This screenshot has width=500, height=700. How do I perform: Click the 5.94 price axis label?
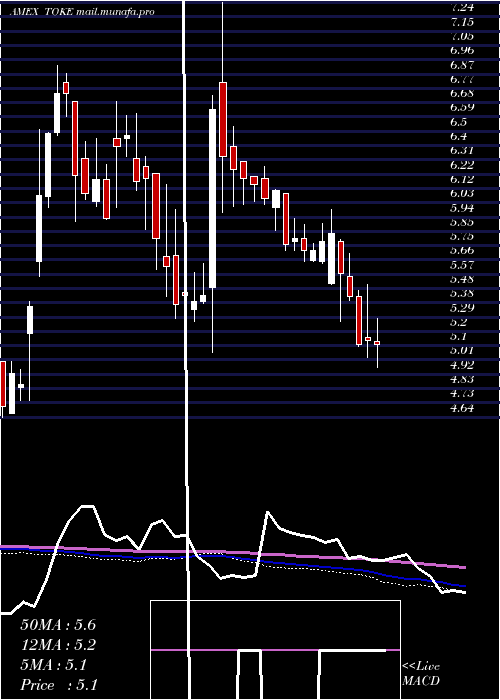pyautogui.click(x=462, y=208)
